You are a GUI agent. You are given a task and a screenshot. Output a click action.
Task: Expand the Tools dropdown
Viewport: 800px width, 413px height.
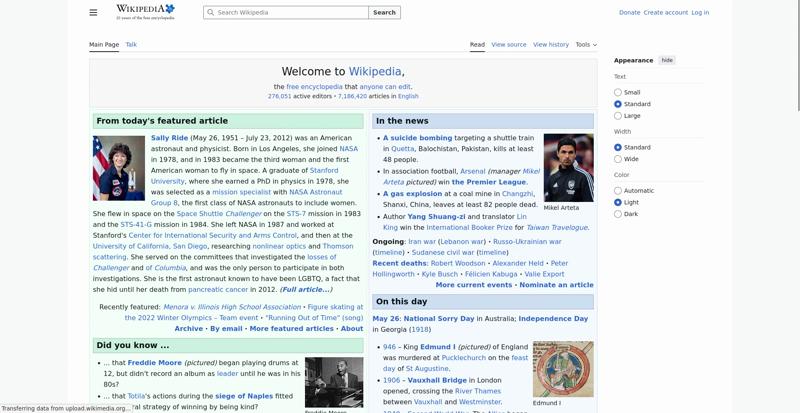click(586, 45)
